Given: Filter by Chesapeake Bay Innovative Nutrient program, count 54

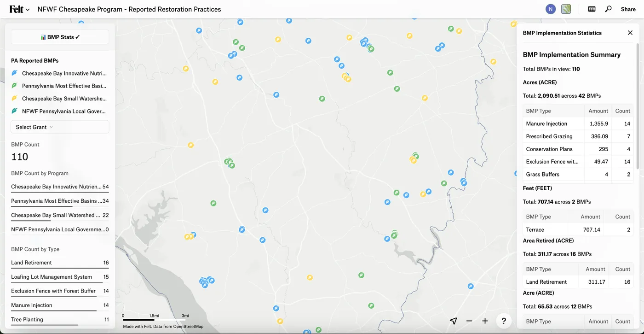Looking at the screenshot, I should coord(60,187).
